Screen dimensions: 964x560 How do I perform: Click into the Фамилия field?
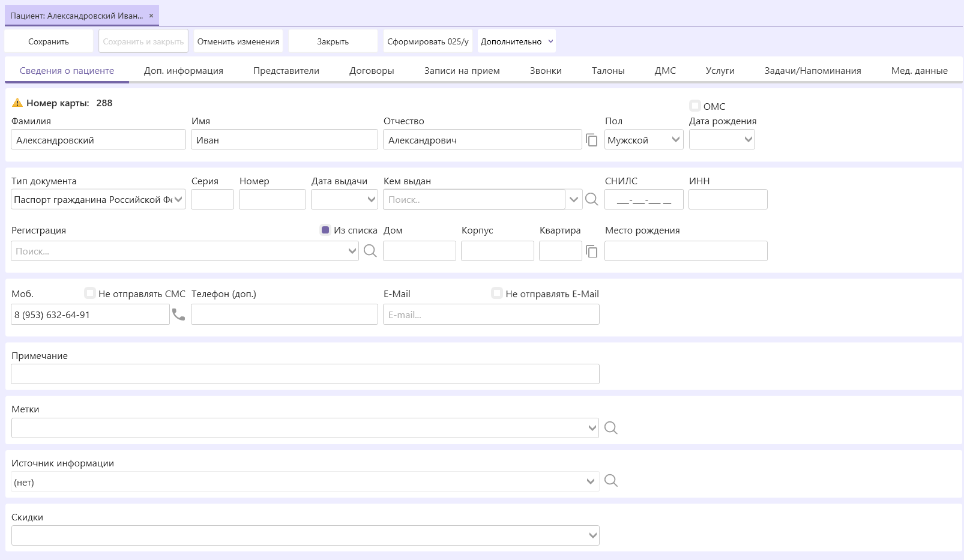(98, 140)
